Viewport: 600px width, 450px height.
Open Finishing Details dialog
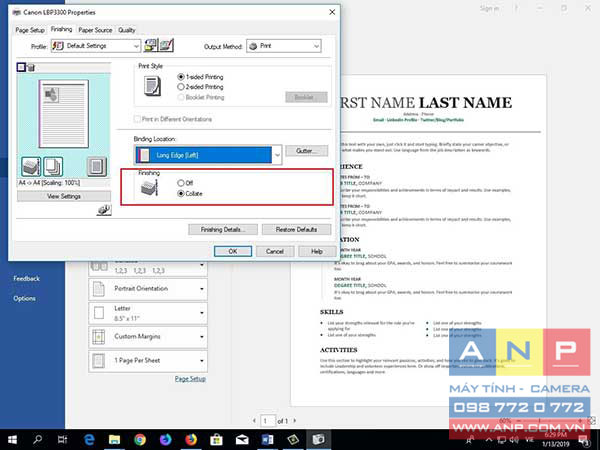click(223, 230)
